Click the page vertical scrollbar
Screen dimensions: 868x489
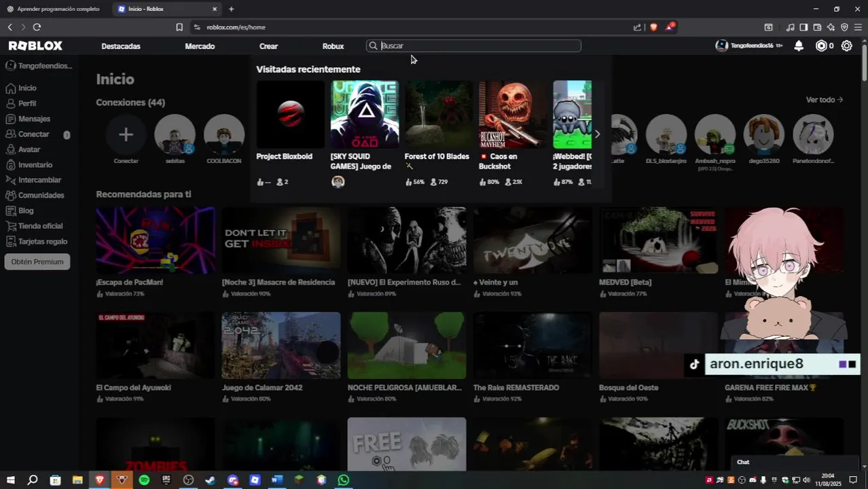tap(864, 61)
